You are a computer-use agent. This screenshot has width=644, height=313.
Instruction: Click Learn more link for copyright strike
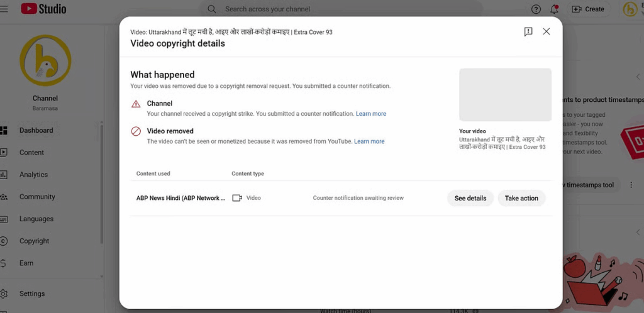tap(371, 114)
